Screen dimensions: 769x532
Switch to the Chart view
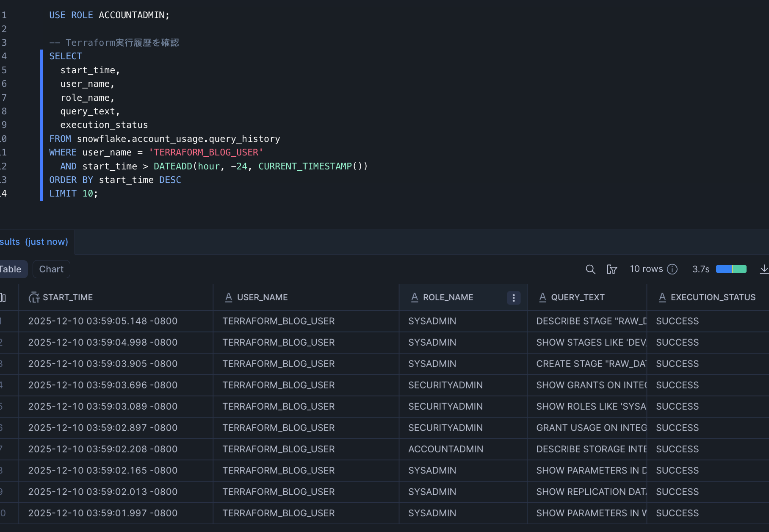coord(51,269)
